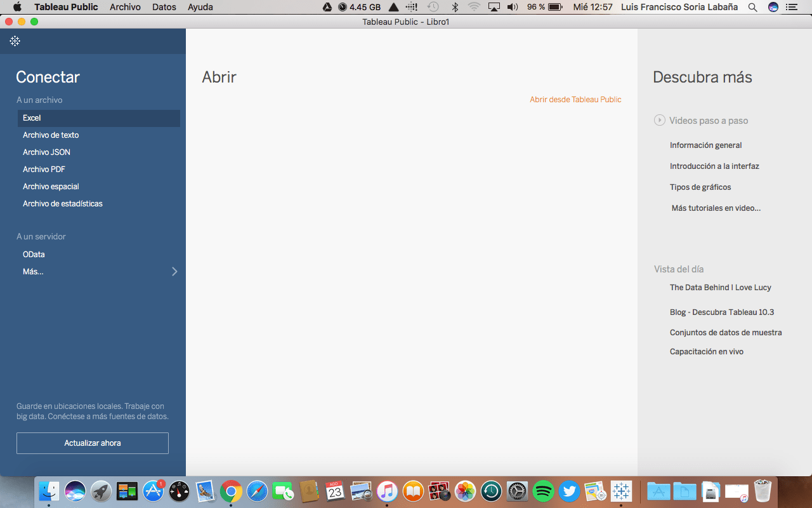Open the Tableau Public application menu
812x508 pixels.
[x=66, y=7]
